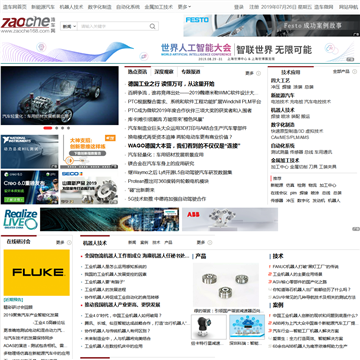360x360 pixels.
Task: Open the Creo 6.0 ad tile
Action: [29, 187]
